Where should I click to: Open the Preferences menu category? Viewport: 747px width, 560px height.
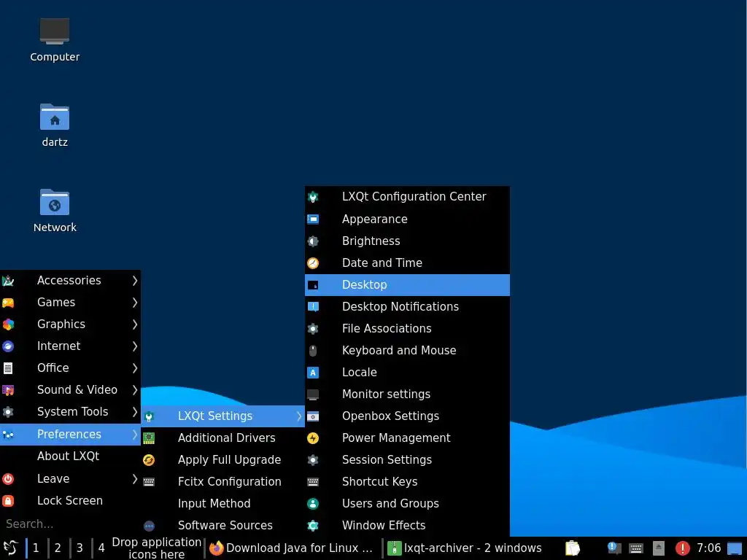point(70,435)
